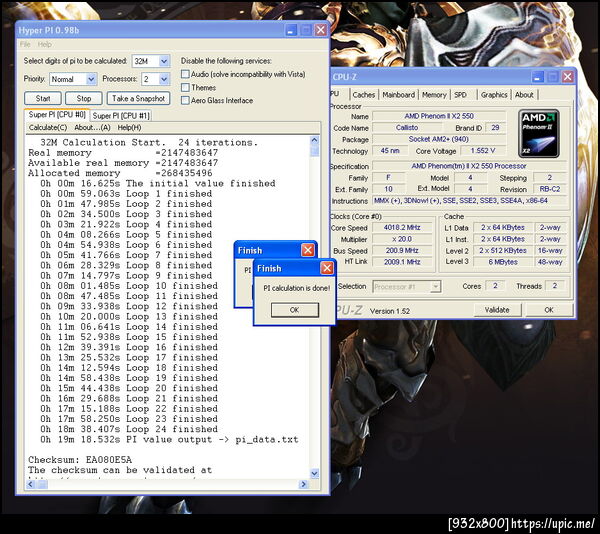Click the Stop button in Hyper PI
Viewport: 600px width, 534px height.
(x=84, y=98)
